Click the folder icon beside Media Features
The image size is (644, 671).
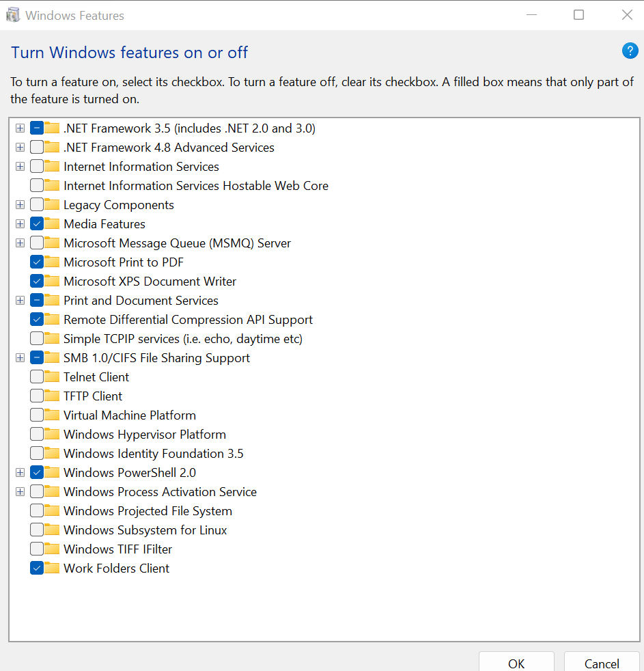[52, 223]
